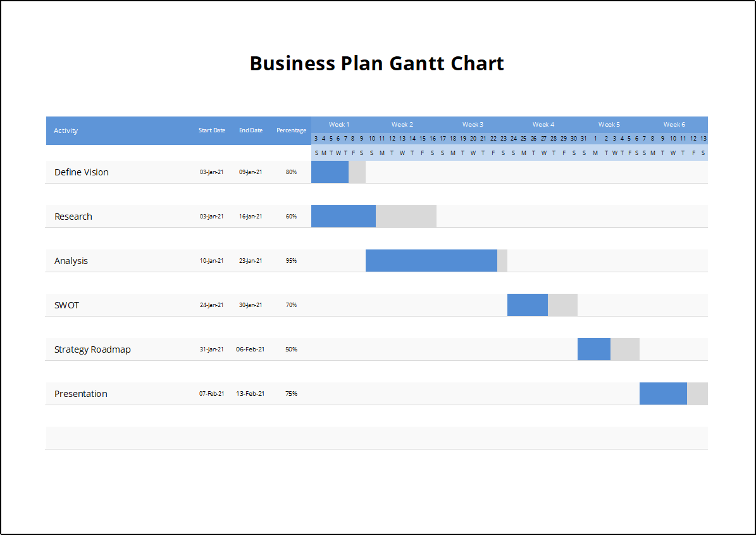Select the Strategy Roadmap activity cell

coord(92,349)
